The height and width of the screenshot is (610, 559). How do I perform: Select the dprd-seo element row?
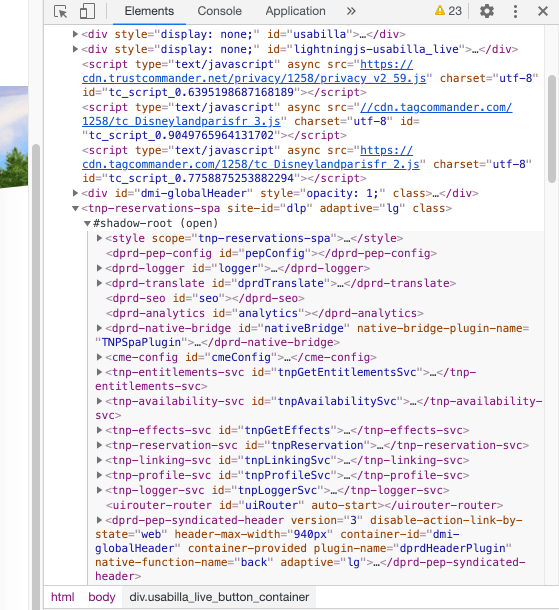(205, 298)
